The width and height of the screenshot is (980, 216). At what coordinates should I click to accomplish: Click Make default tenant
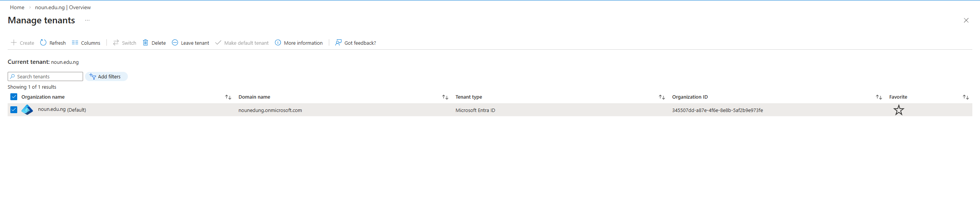point(242,42)
